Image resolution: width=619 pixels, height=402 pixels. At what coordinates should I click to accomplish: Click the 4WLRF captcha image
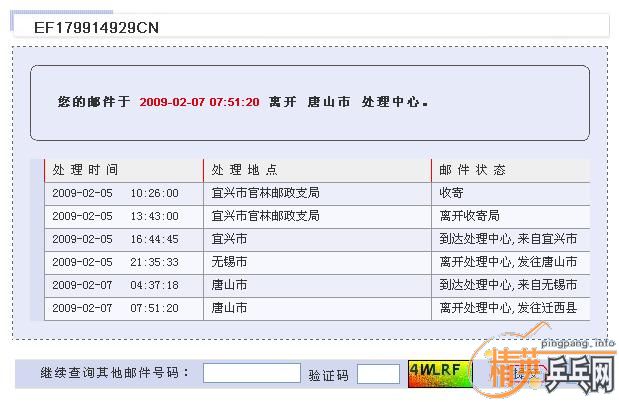click(435, 372)
